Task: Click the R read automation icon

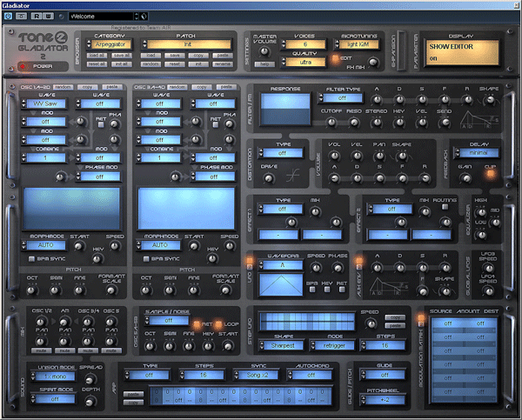Action: (x=36, y=16)
